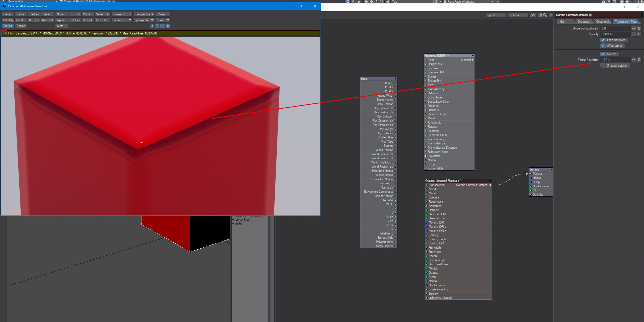Image resolution: width=644 pixels, height=322 pixels.
Task: Switch to the Main material tab
Action: pos(562,22)
